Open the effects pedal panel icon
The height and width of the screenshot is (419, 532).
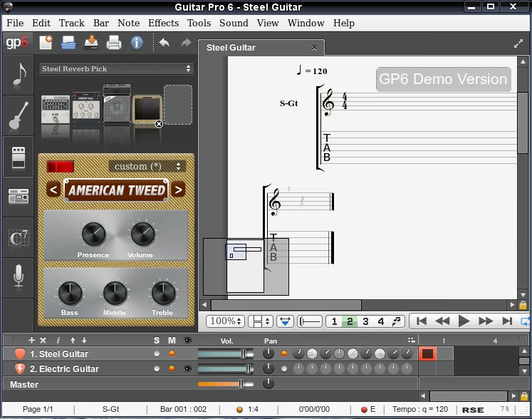[x=19, y=157]
